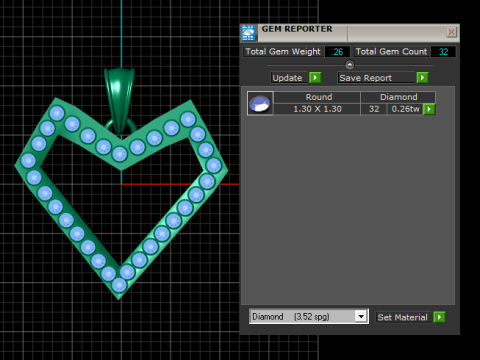Collapse the panel using the round up-arrow

pyautogui.click(x=349, y=64)
